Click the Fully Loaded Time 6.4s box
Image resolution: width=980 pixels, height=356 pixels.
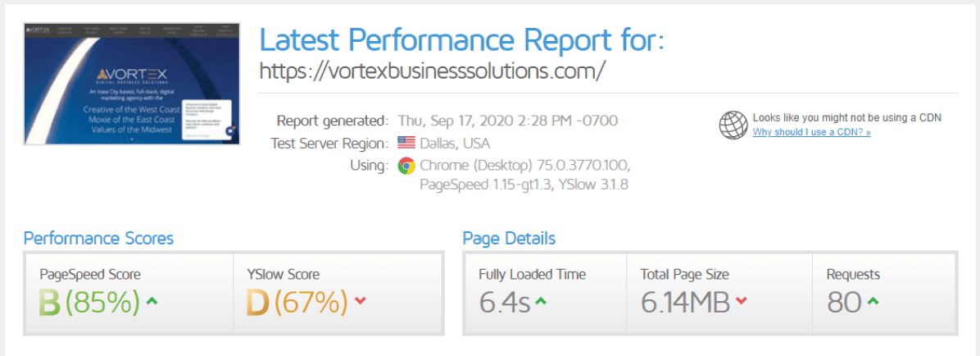click(x=545, y=293)
